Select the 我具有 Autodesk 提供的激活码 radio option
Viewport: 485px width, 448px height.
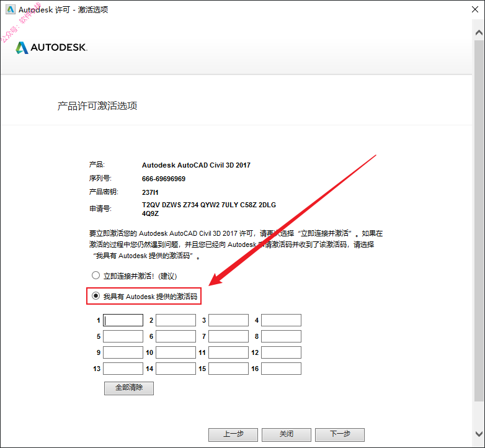pyautogui.click(x=96, y=296)
